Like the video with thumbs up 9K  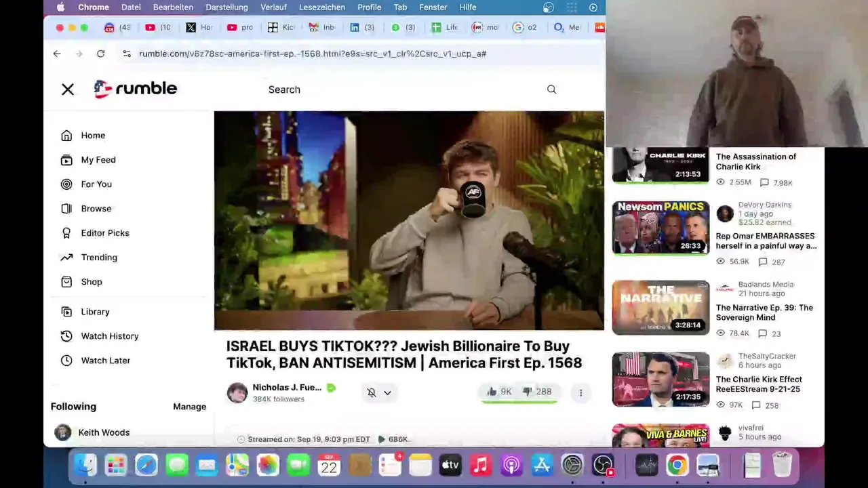pyautogui.click(x=498, y=392)
